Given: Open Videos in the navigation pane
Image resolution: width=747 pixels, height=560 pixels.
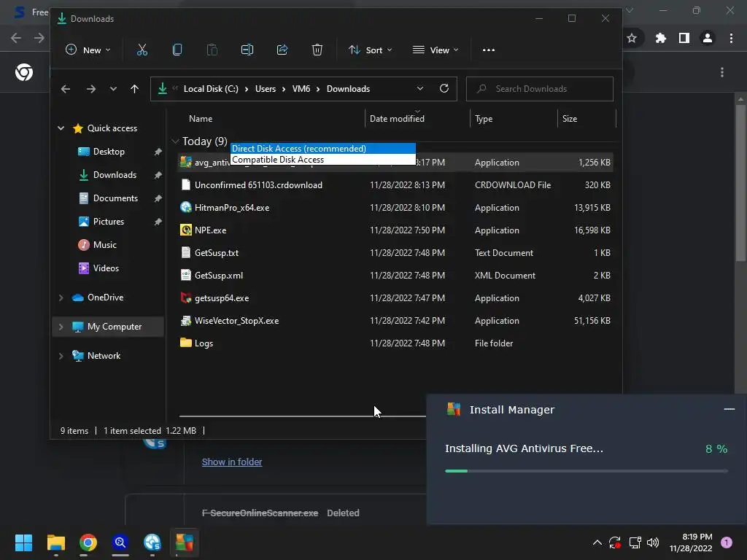Looking at the screenshot, I should [106, 268].
